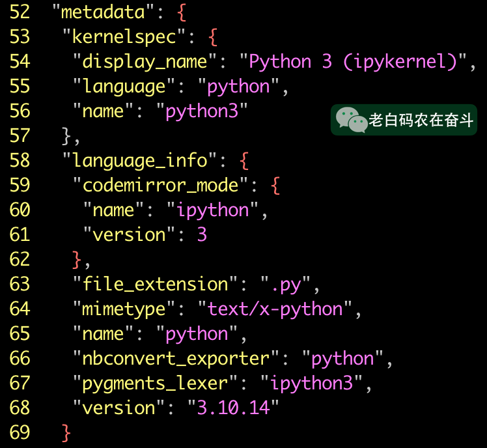
Task: Click the opening brace on line 52
Action: (x=182, y=12)
